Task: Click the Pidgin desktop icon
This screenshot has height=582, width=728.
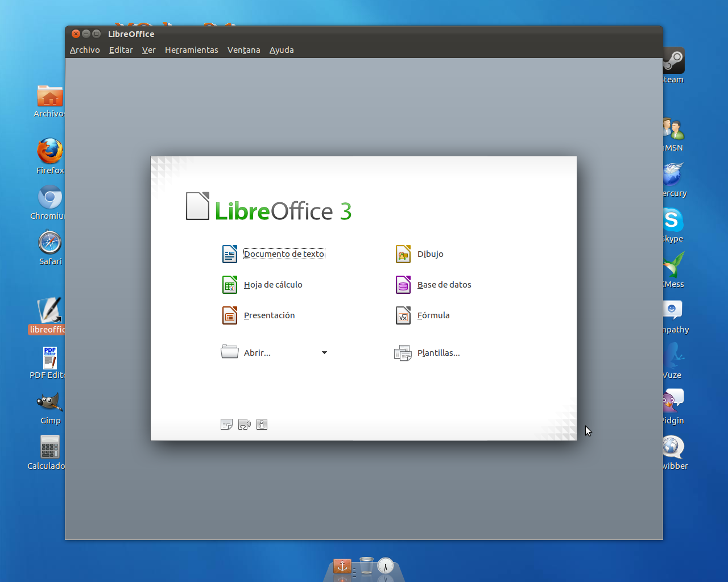Action: tap(674, 401)
